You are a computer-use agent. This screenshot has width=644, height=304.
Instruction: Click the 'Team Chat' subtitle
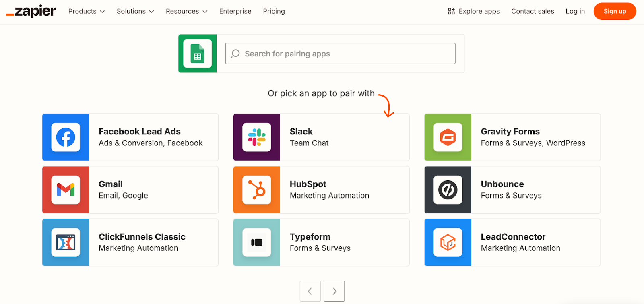[x=309, y=143]
